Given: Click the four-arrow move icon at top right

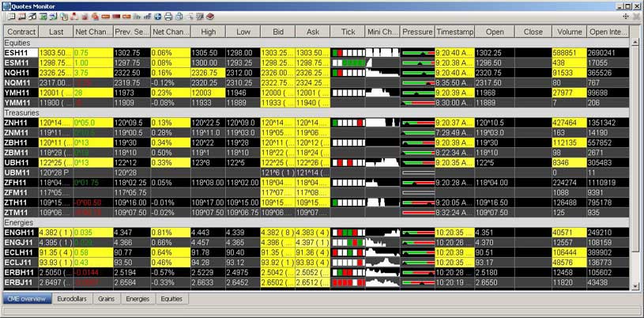Looking at the screenshot, I should coord(626,16).
